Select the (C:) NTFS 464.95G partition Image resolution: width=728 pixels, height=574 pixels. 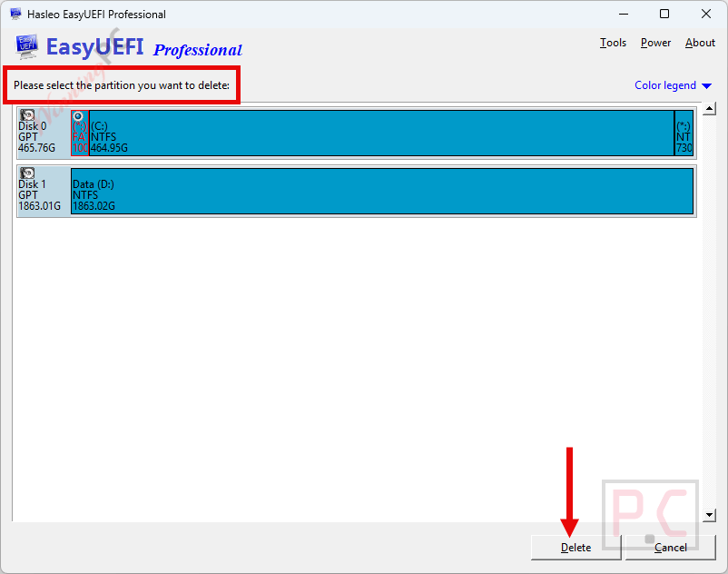[381, 133]
